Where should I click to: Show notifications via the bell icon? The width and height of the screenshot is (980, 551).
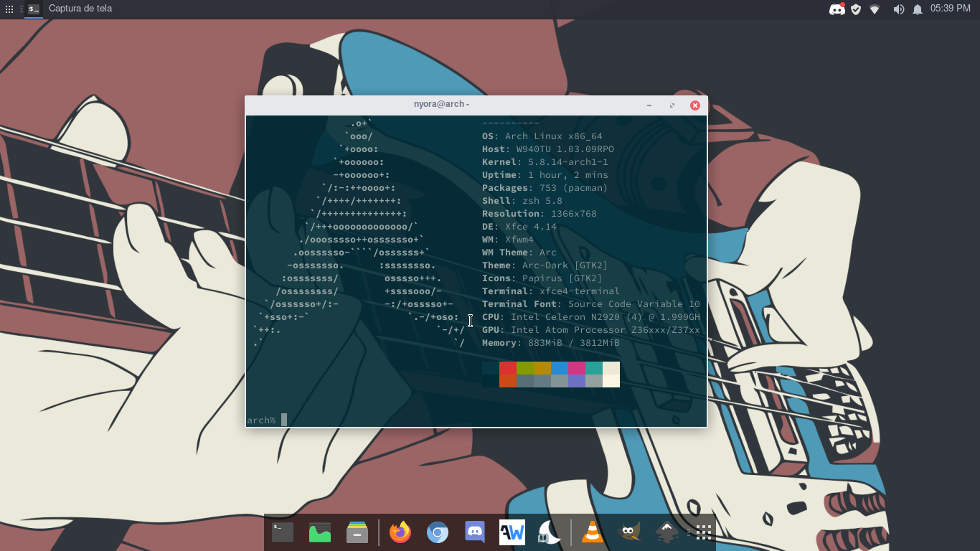pyautogui.click(x=918, y=9)
